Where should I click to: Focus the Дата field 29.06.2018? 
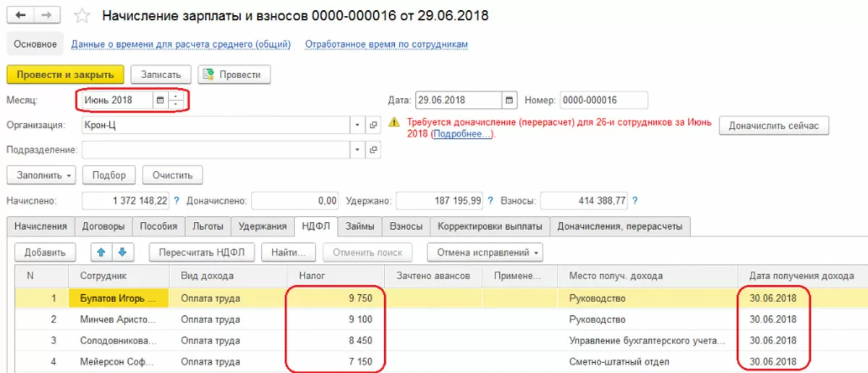(459, 100)
